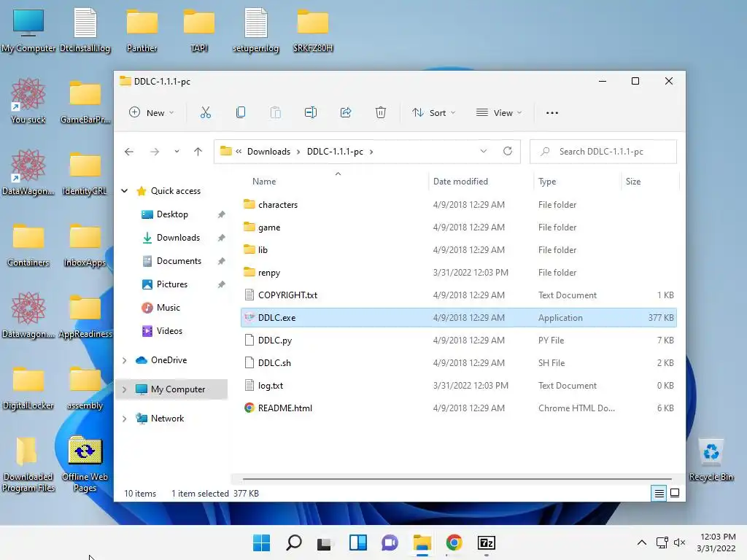Select COPYRIGHT.txt file
Screen dimensions: 747x560
[458, 295]
